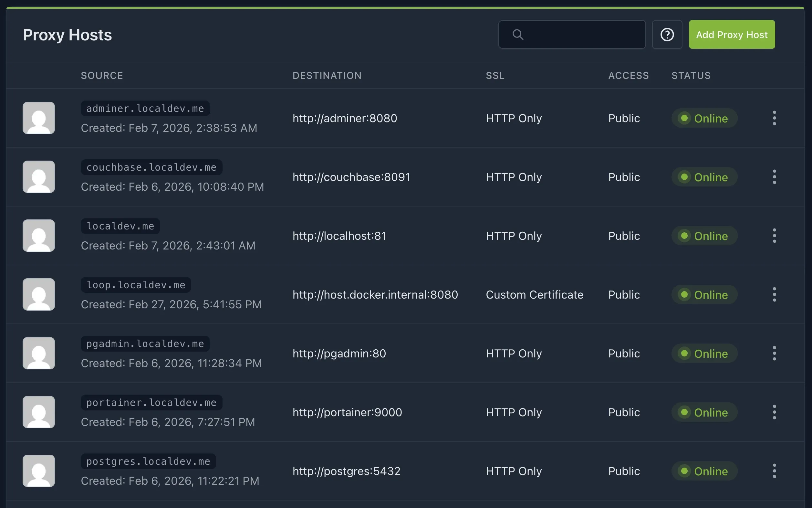Click the Custom Certificate SSL value
This screenshot has width=812, height=508.
(x=535, y=295)
